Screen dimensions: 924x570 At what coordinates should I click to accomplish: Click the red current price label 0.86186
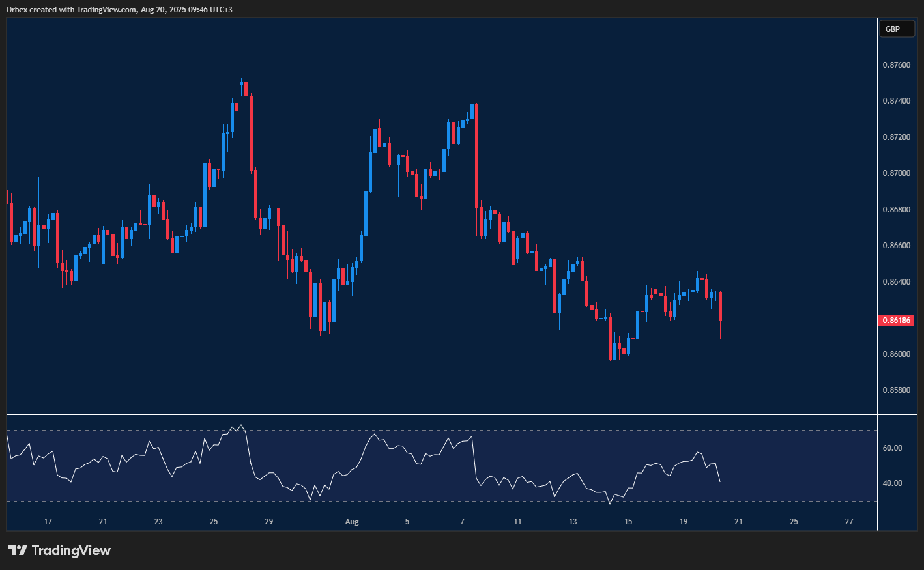[x=897, y=320]
